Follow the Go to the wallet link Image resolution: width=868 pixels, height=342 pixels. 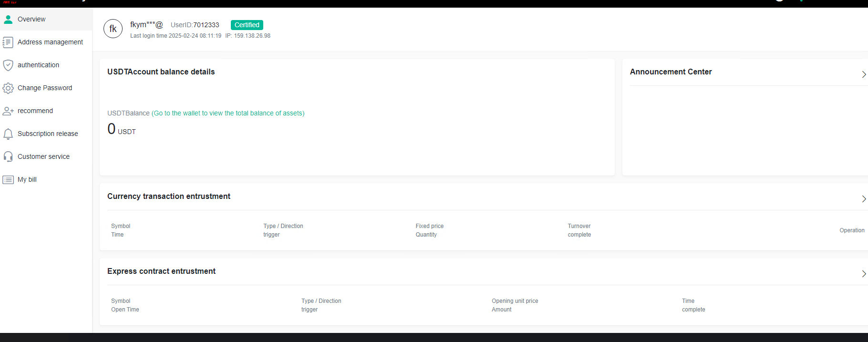(228, 113)
